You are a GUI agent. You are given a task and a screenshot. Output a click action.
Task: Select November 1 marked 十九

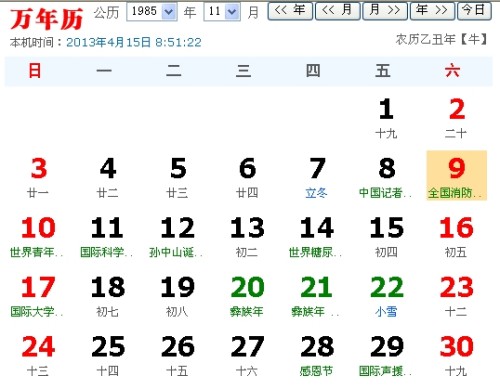pos(386,118)
